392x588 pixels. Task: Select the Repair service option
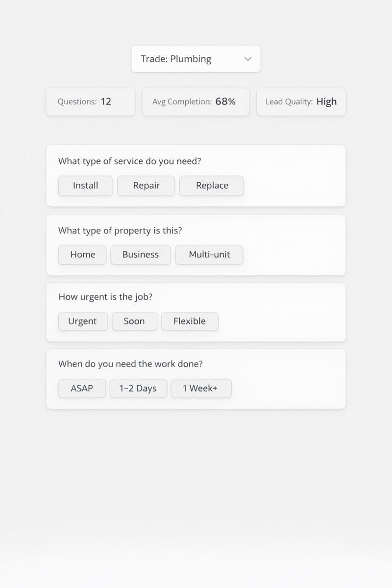pos(146,186)
